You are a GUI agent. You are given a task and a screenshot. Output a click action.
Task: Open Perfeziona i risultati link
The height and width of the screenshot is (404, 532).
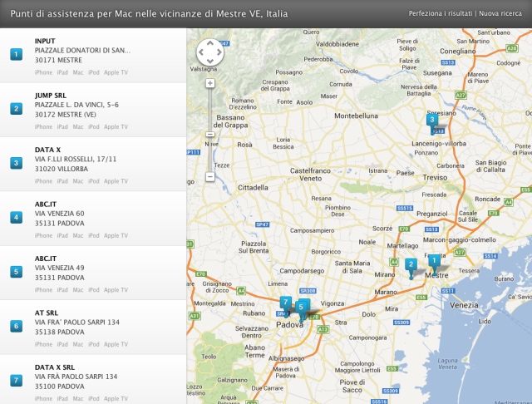click(x=441, y=13)
